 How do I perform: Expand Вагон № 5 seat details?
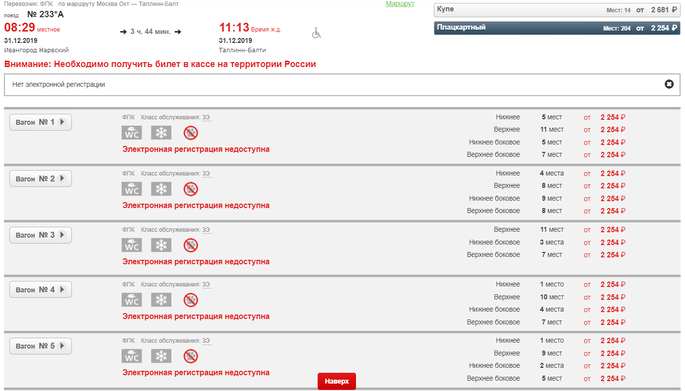pyautogui.click(x=41, y=346)
